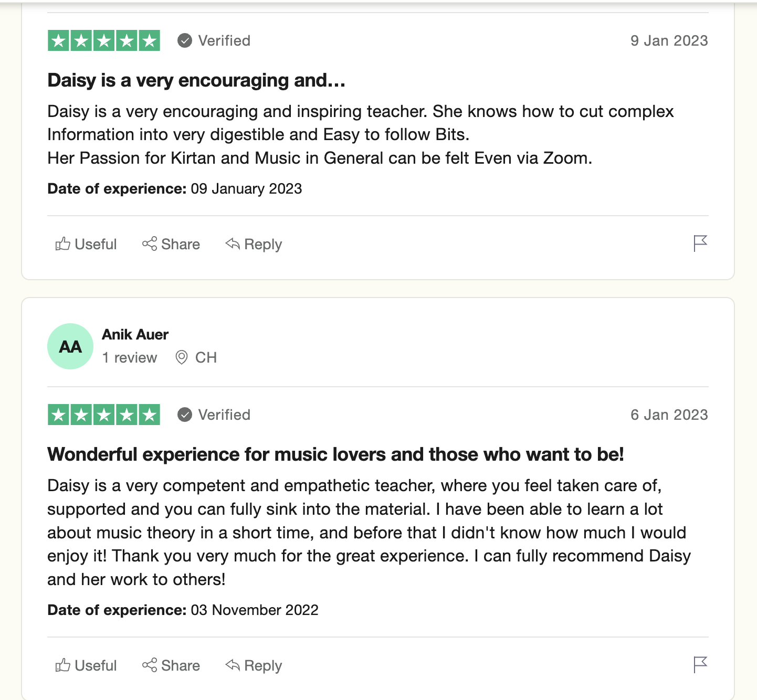
Task: Flag Anik Auer's review
Action: [x=700, y=665]
